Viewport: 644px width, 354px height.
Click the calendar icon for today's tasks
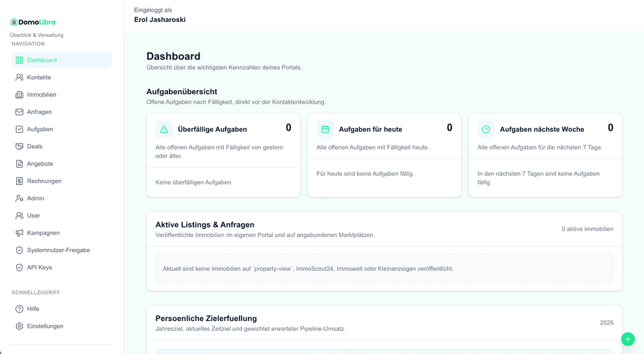pyautogui.click(x=325, y=130)
